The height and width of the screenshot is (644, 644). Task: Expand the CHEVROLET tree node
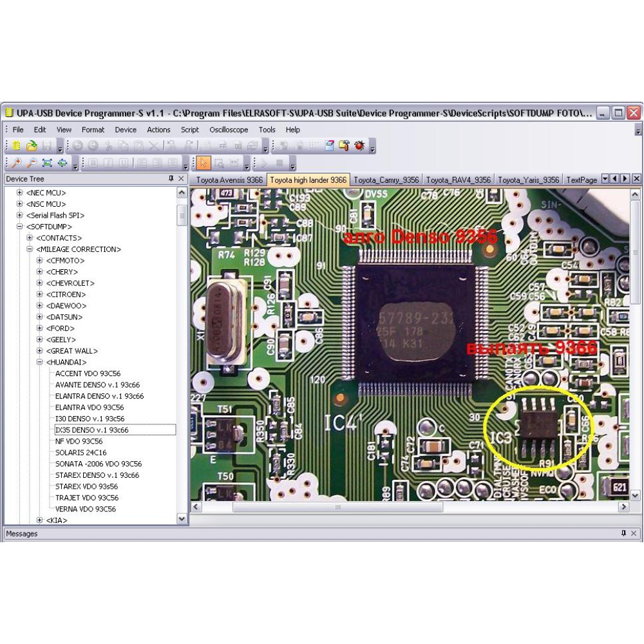point(39,283)
